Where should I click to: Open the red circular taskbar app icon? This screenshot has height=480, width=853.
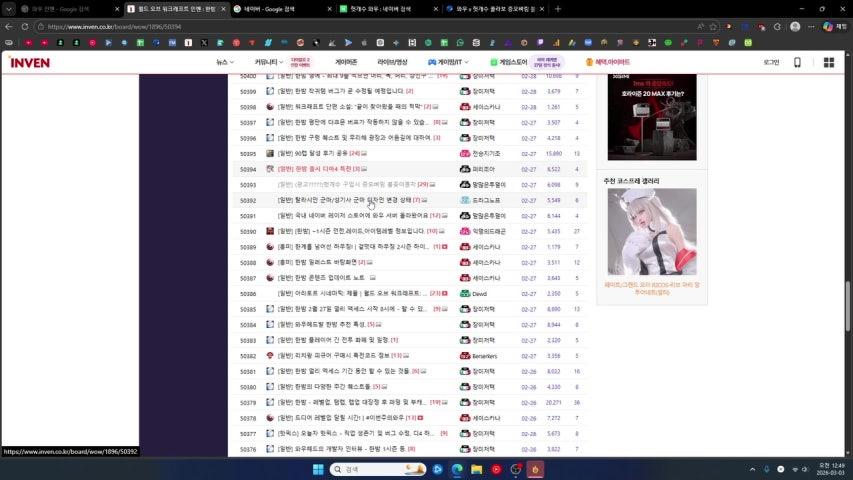coord(496,469)
